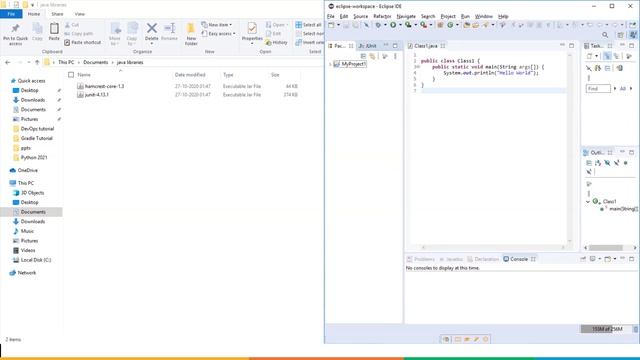The image size is (640, 360).
Task: Click the Find field in Task List
Action: click(x=598, y=89)
